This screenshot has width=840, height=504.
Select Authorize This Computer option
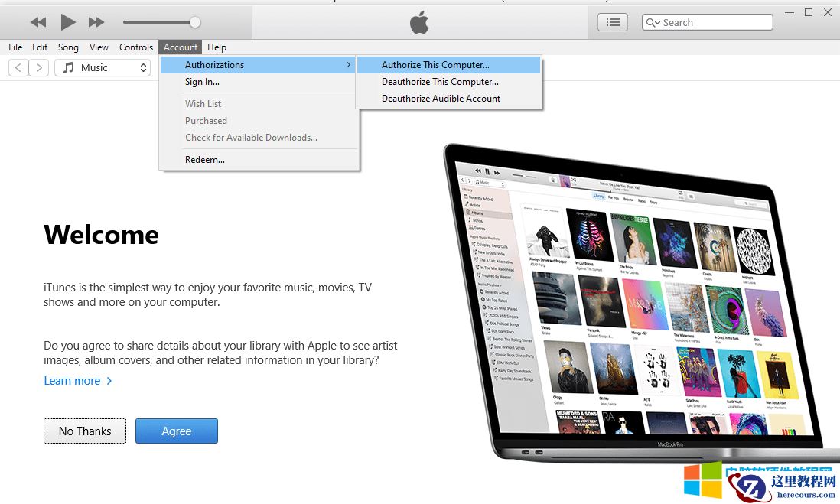[448, 65]
